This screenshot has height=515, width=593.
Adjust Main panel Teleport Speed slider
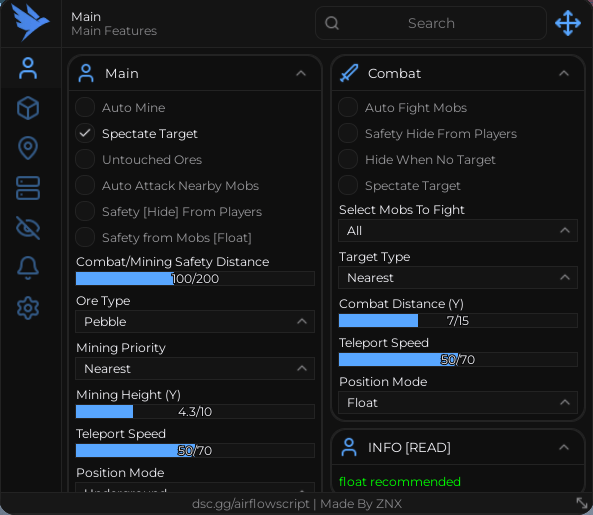pos(195,450)
